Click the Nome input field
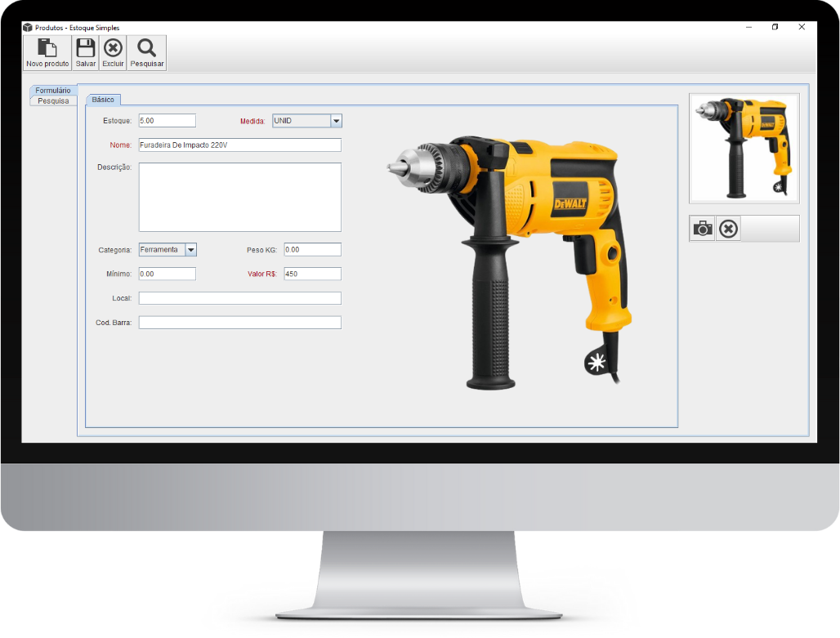The width and height of the screenshot is (840, 638). pos(240,145)
